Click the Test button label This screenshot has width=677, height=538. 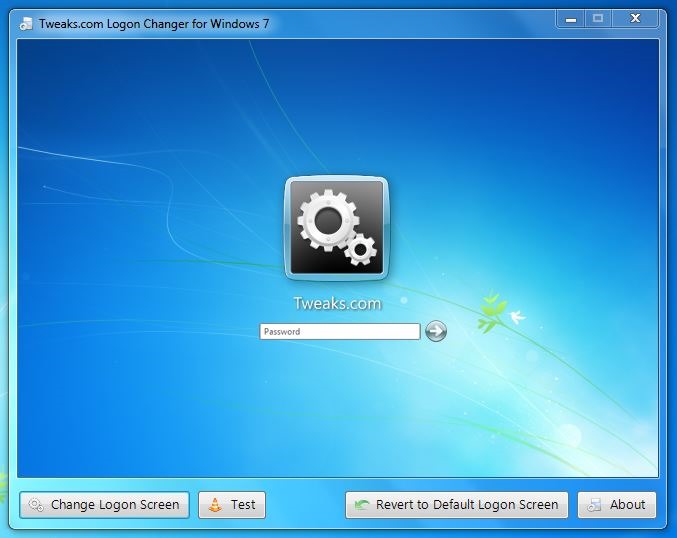(243, 505)
